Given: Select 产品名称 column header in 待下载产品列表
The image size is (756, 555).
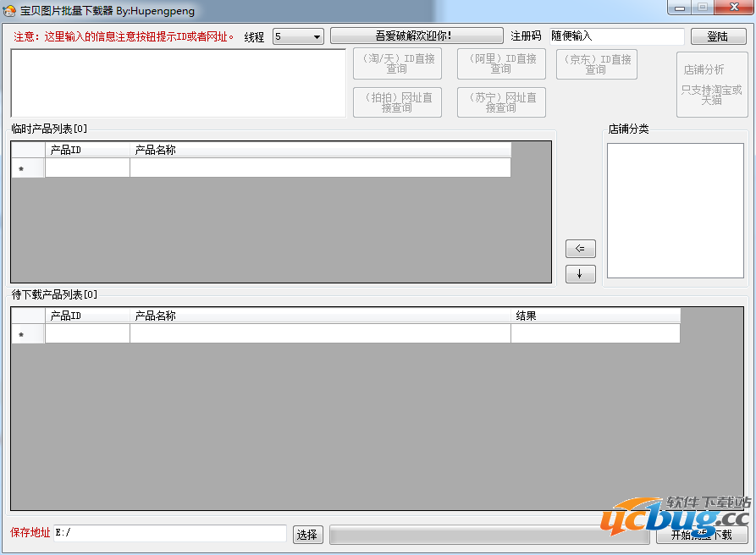Looking at the screenshot, I should tap(320, 316).
